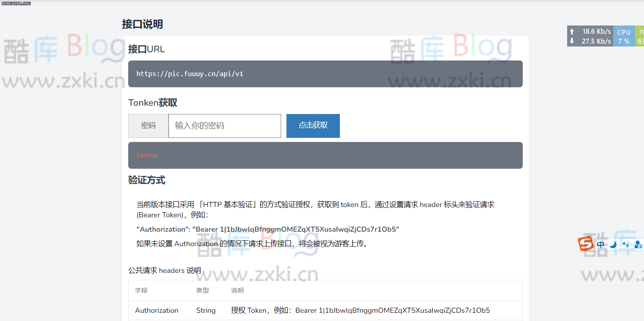Toggle Chinese/English input with the 中 icon

pos(600,244)
